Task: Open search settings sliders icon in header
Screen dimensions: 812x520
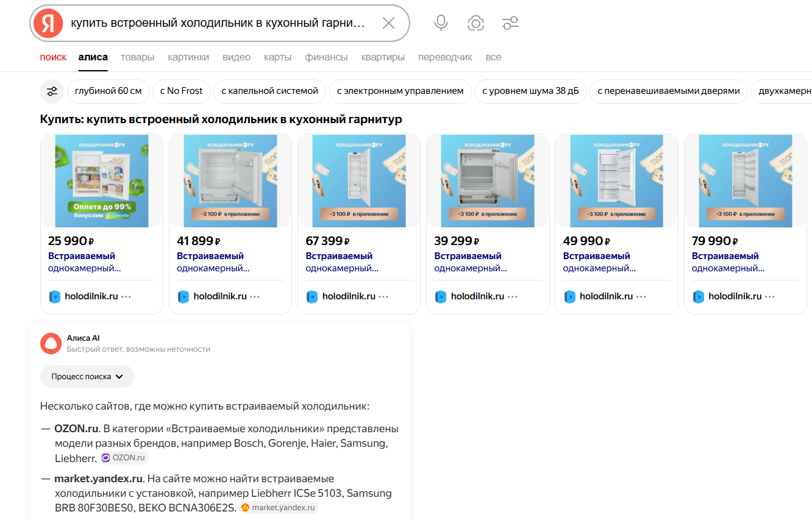Action: click(510, 23)
